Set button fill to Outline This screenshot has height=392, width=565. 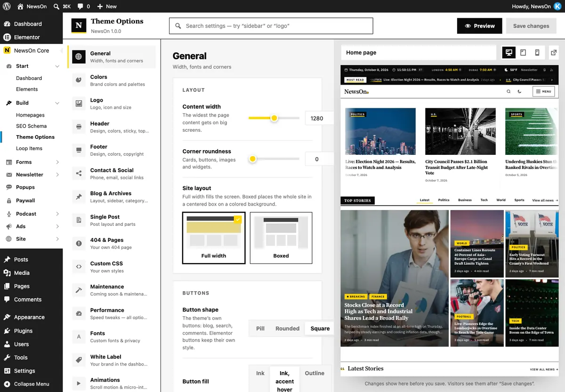315,373
